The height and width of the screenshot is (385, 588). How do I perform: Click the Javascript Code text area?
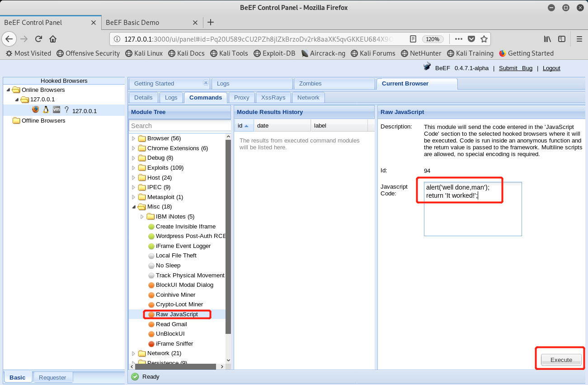click(473, 209)
